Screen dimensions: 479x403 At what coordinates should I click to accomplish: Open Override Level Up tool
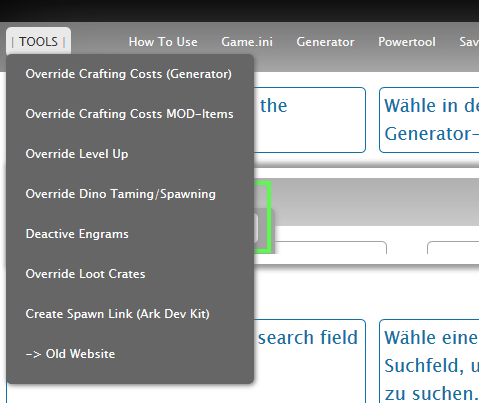(x=77, y=154)
